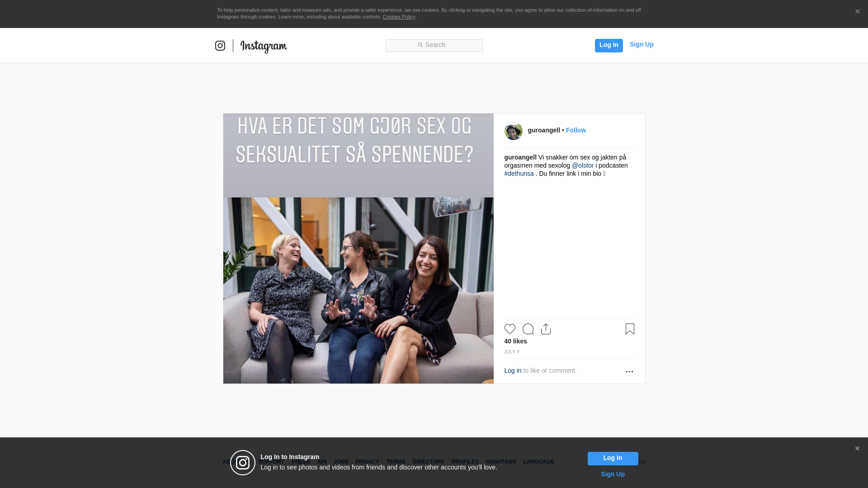
Task: Open guroangell username in the caption
Action: 520,157
